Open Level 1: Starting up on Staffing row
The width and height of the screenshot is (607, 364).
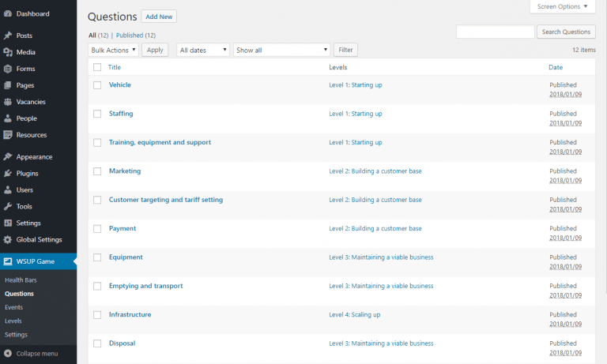pos(356,114)
